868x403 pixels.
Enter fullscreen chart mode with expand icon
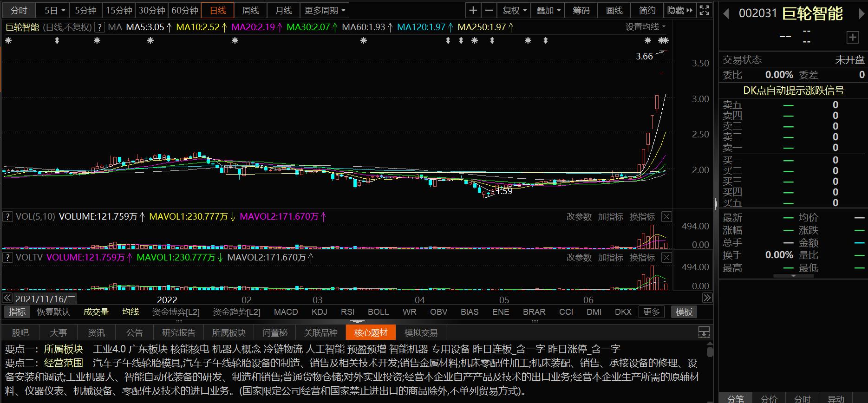point(704,10)
